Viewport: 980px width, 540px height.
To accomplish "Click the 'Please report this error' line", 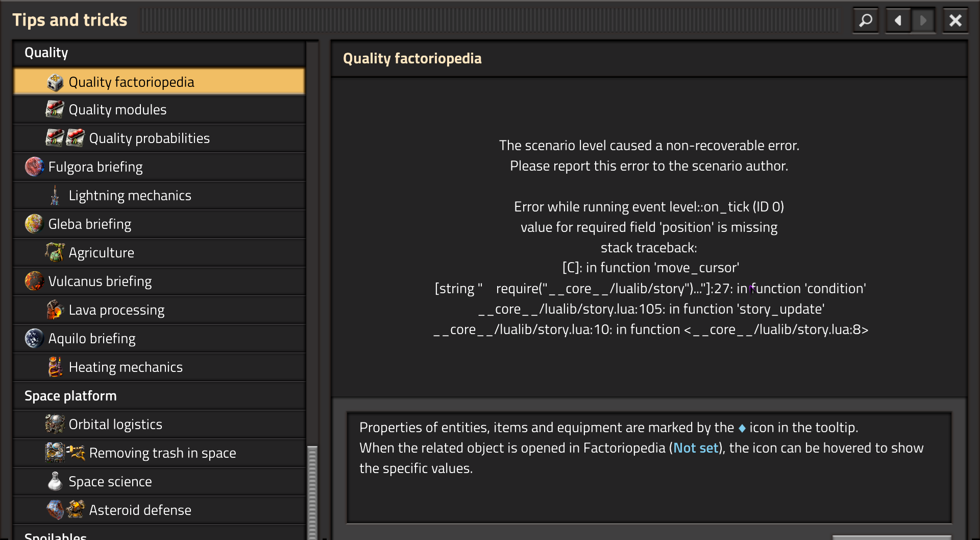I will pos(649,166).
